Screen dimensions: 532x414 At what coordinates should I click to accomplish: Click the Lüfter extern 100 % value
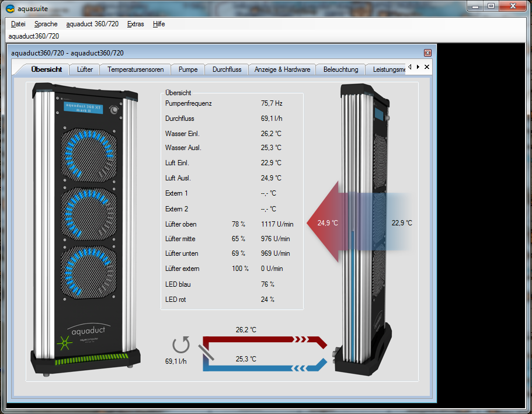point(240,269)
